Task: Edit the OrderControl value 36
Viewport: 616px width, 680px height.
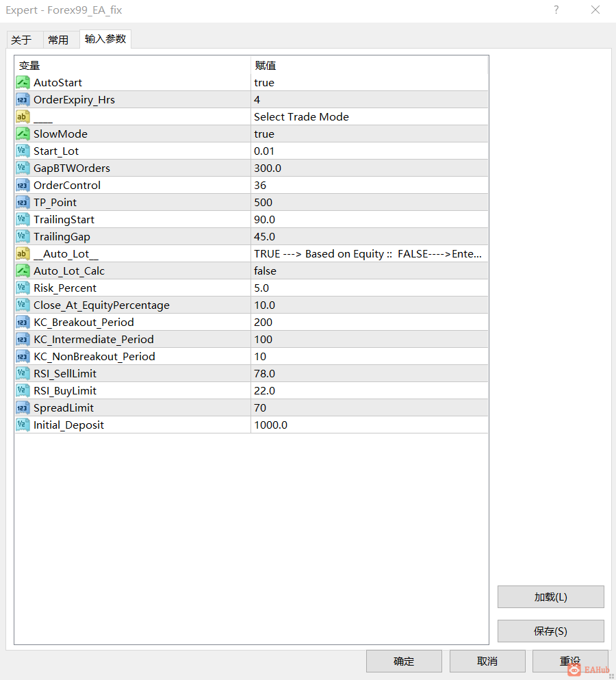Action: (370, 185)
